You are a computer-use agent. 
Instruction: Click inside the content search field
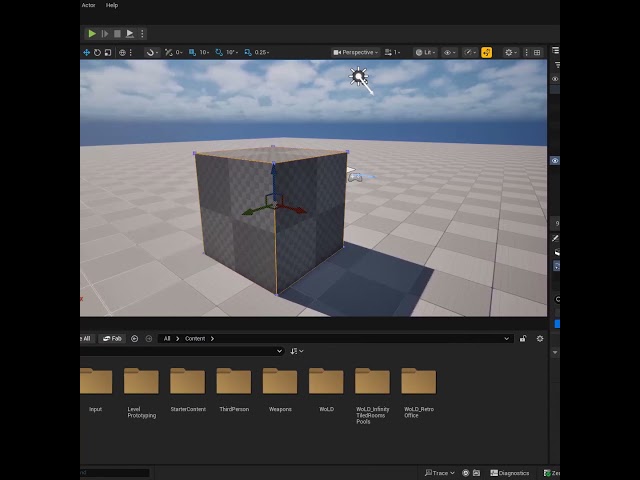click(x=178, y=351)
